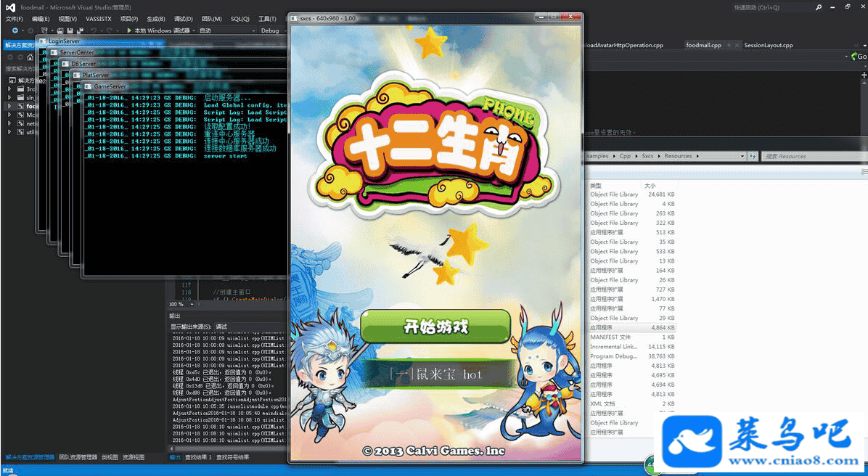The height and width of the screenshot is (476, 868).
Task: Click the navigate backward arrow icon
Action: click(x=15, y=30)
